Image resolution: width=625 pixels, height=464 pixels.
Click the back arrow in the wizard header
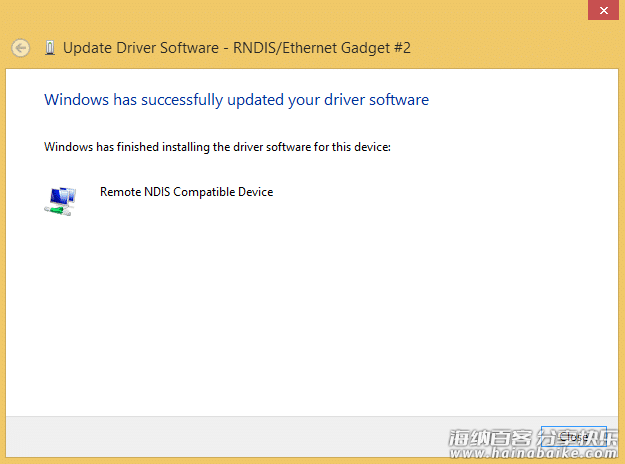point(20,48)
